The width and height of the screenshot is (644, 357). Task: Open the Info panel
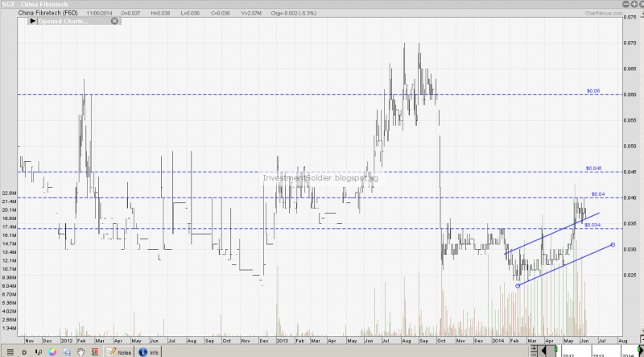click(149, 352)
